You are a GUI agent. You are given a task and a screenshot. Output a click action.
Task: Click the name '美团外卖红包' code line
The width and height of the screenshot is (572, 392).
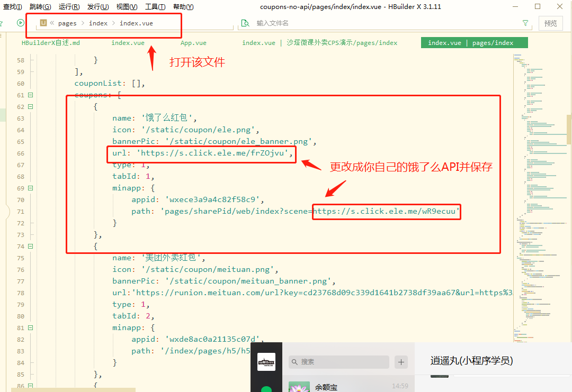pos(159,258)
